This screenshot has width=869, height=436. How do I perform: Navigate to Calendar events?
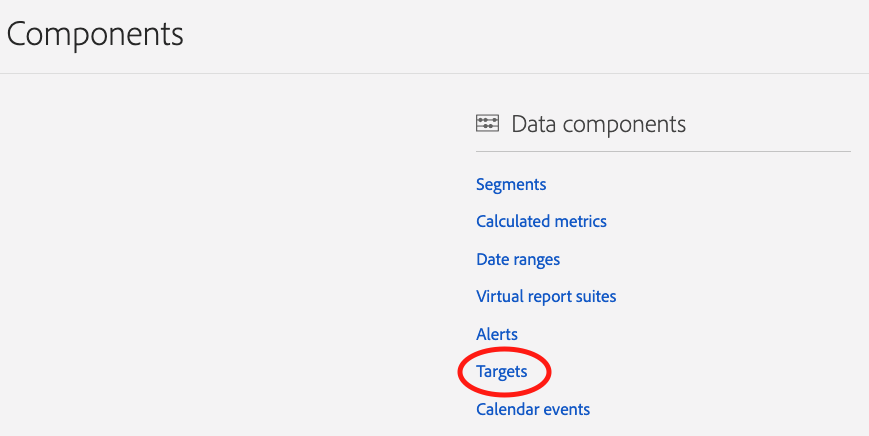coord(533,409)
